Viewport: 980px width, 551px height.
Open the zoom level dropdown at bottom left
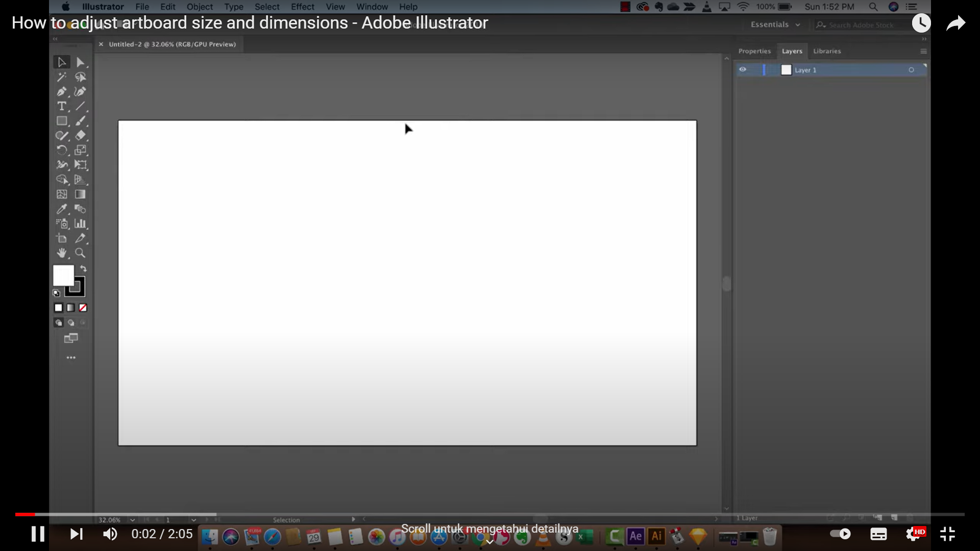[132, 519]
